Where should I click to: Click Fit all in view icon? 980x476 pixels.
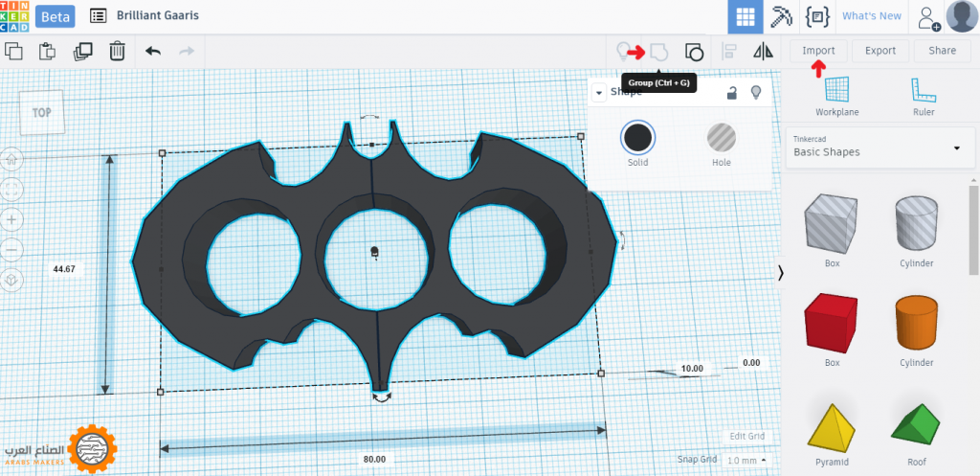[x=11, y=190]
